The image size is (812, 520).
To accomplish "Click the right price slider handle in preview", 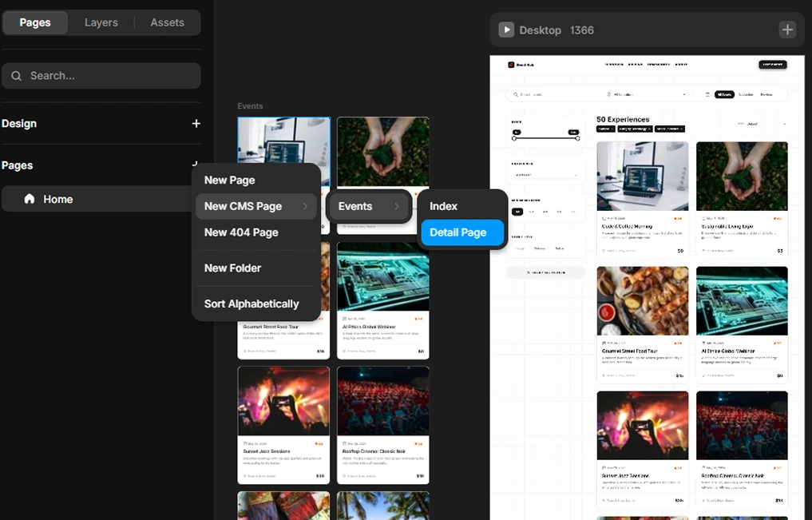I will point(577,138).
